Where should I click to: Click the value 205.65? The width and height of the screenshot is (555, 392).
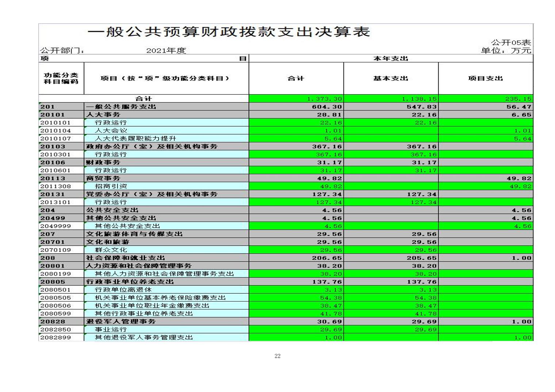tap(422, 258)
